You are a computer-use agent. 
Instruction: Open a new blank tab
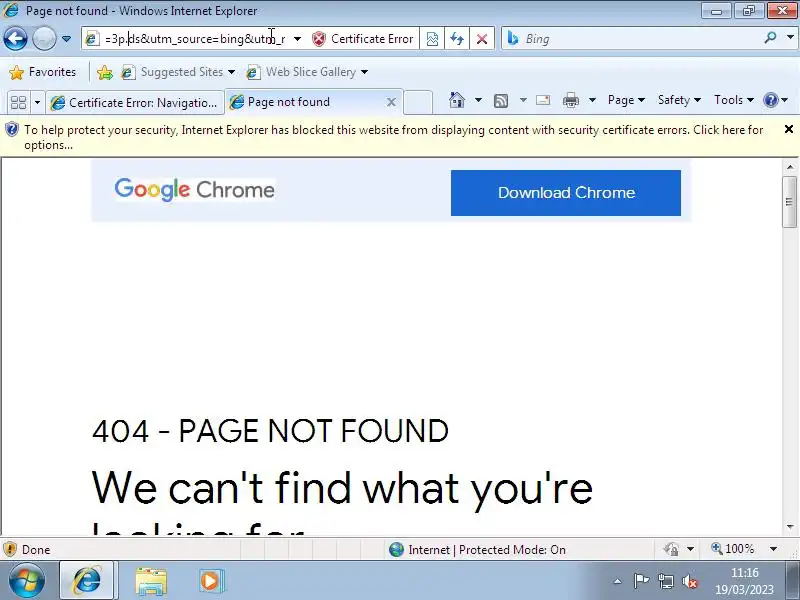[418, 102]
